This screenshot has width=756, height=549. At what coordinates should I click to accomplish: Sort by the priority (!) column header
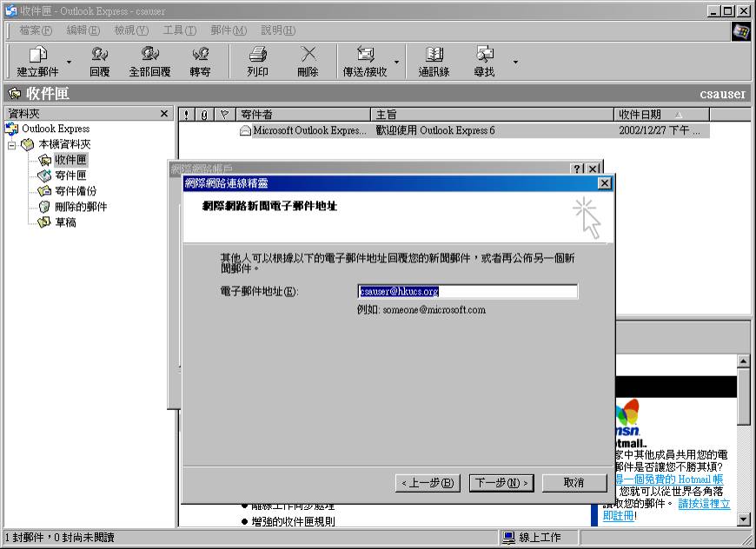point(187,115)
